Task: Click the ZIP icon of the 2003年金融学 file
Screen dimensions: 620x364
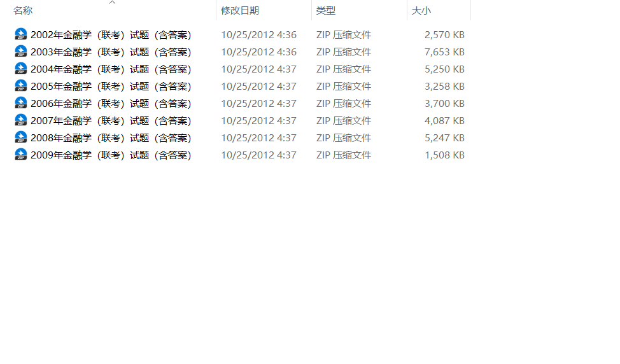Action: [x=20, y=52]
